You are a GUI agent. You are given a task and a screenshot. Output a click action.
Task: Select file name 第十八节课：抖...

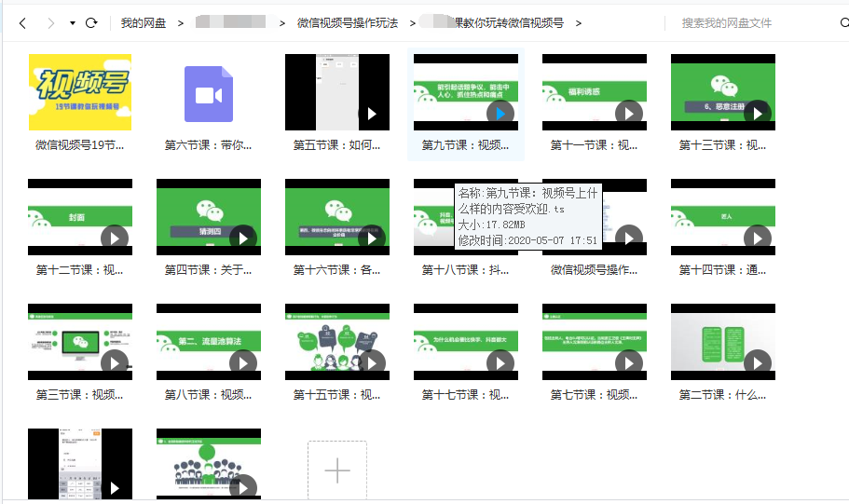(x=465, y=269)
